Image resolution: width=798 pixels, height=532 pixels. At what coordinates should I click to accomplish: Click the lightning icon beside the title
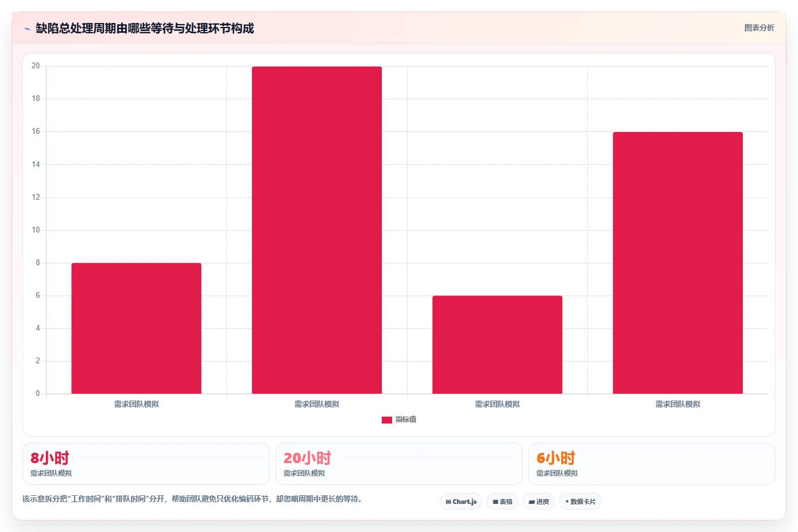[27, 29]
